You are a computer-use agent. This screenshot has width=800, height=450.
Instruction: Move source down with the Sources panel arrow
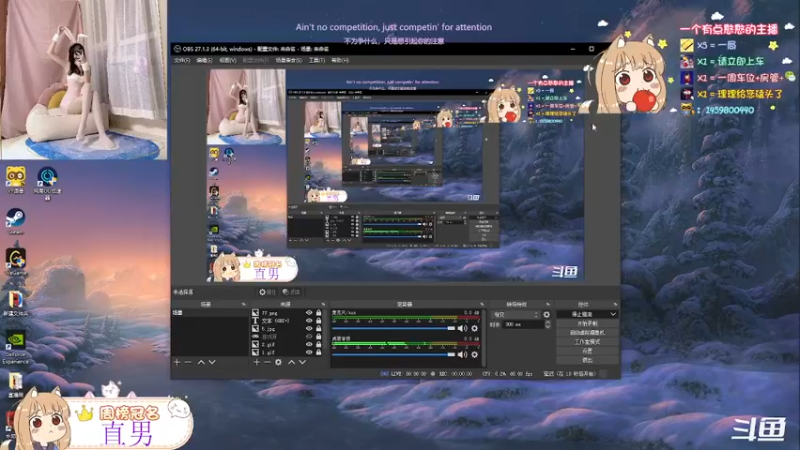pos(302,362)
